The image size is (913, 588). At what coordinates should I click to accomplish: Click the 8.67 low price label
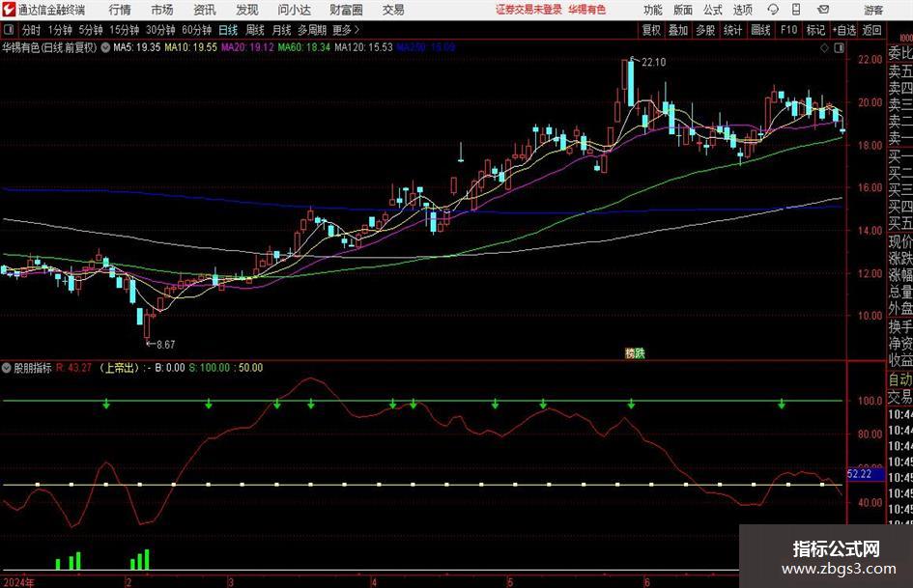[x=166, y=345]
